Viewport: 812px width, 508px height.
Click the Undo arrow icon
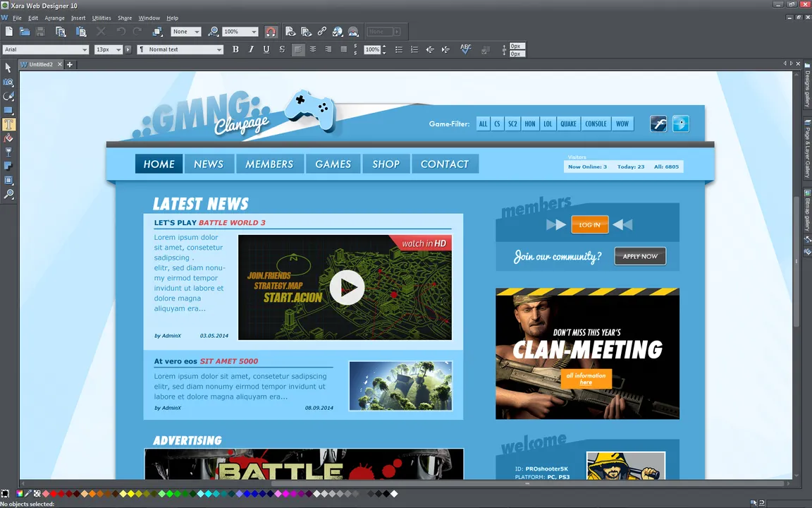point(121,32)
